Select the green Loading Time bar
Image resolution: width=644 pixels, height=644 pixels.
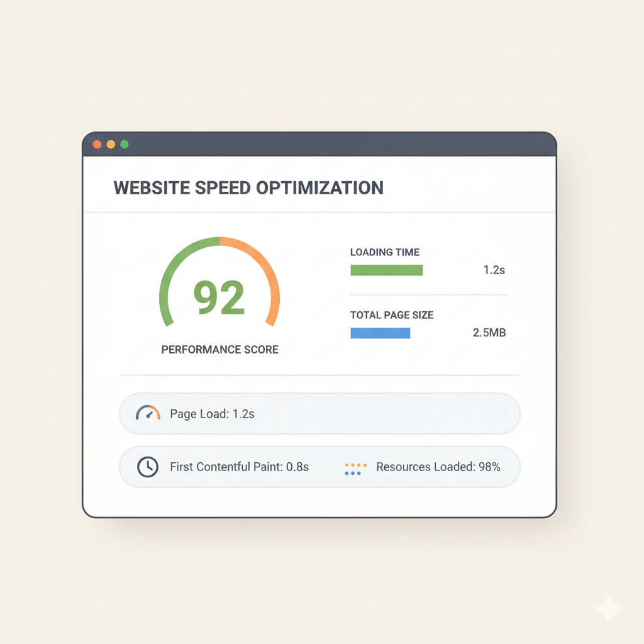pos(386,270)
